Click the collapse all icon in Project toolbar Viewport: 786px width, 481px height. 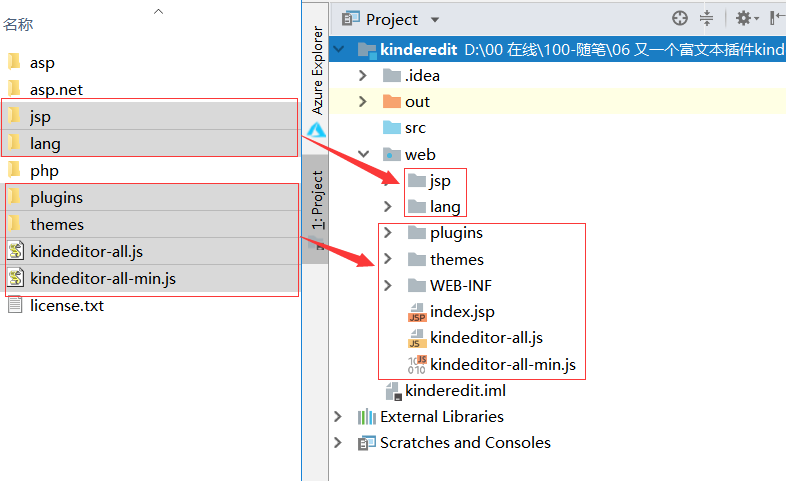point(706,19)
